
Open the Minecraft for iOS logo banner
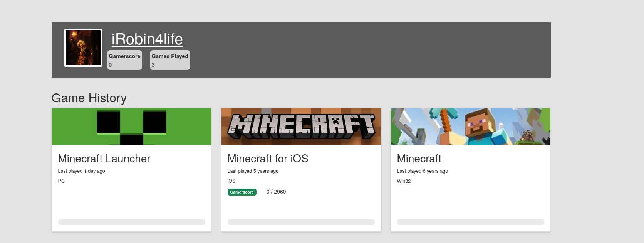coord(301,127)
